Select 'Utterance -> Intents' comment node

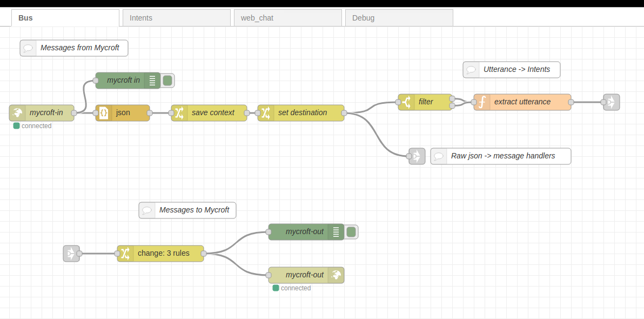511,69
